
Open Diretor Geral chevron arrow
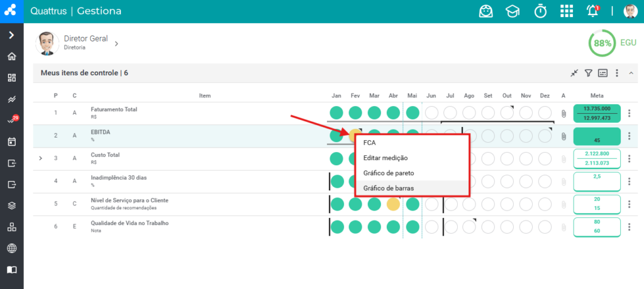(x=116, y=43)
